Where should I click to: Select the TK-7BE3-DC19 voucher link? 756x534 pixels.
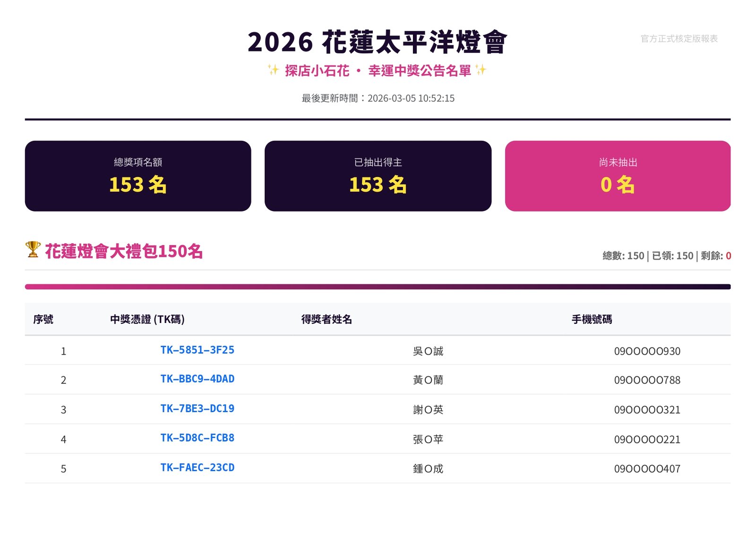pyautogui.click(x=197, y=409)
